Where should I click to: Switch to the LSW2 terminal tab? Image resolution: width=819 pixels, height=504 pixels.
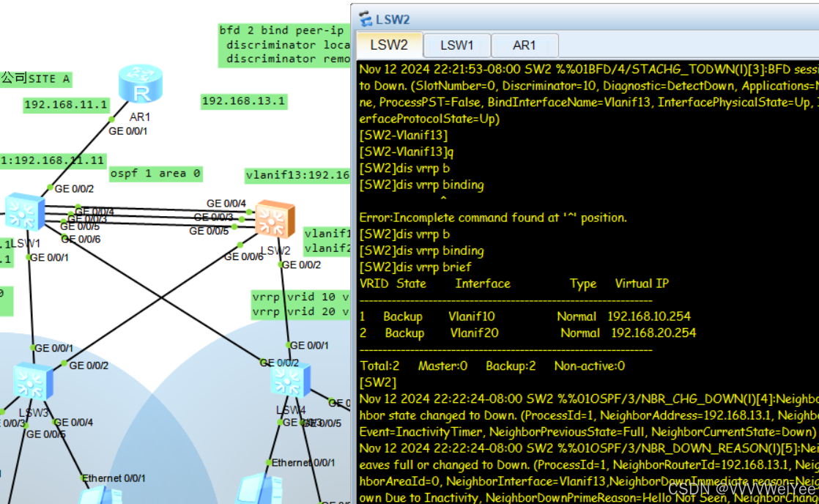(389, 45)
